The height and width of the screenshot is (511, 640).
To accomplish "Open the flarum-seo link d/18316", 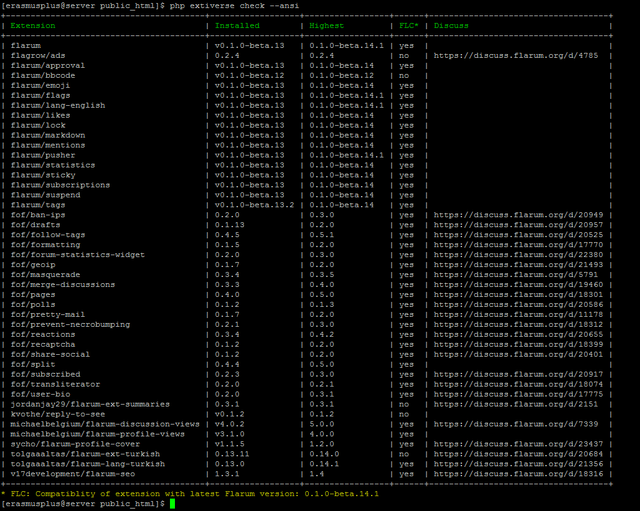I will (518, 474).
